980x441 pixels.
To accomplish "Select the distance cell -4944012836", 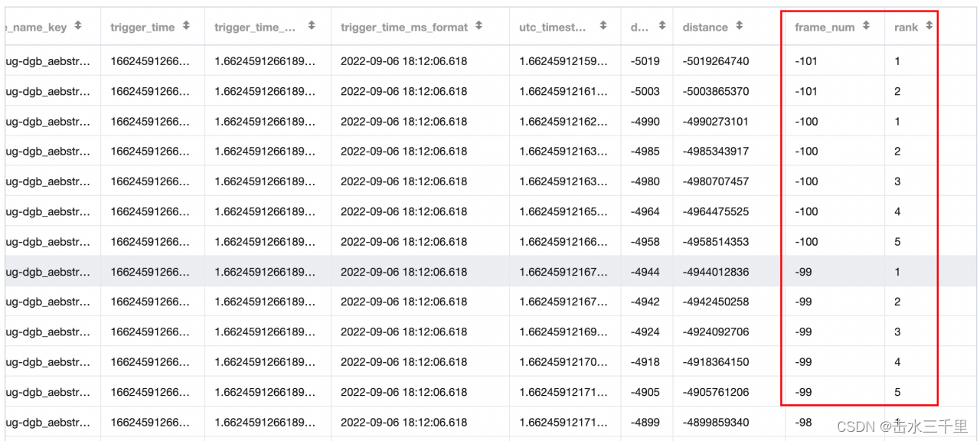I will point(716,272).
